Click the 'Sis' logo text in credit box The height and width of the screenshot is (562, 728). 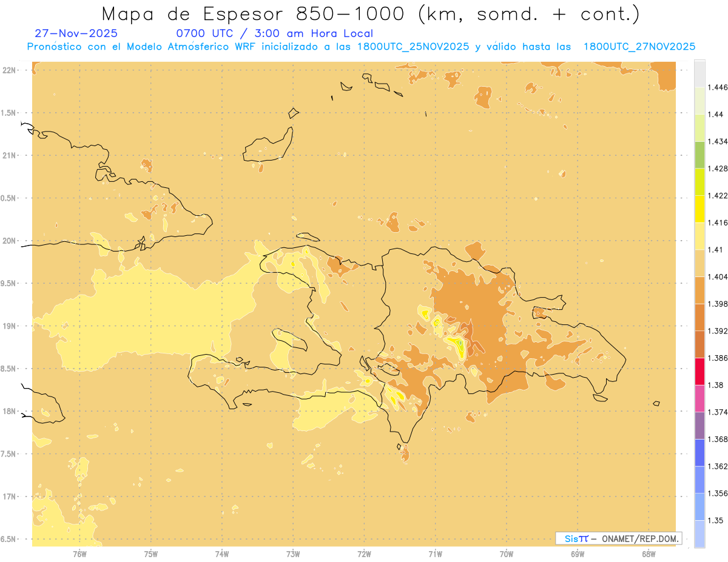pos(572,538)
